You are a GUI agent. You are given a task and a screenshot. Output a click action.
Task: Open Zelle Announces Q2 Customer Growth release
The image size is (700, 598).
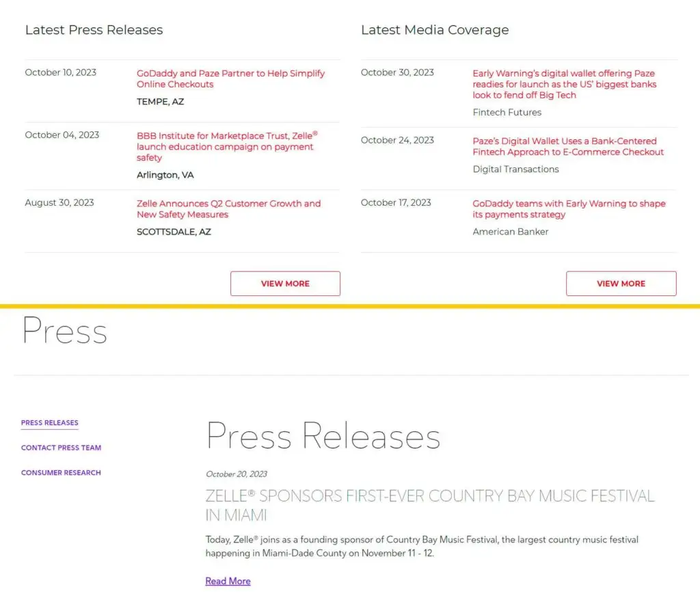tap(228, 208)
